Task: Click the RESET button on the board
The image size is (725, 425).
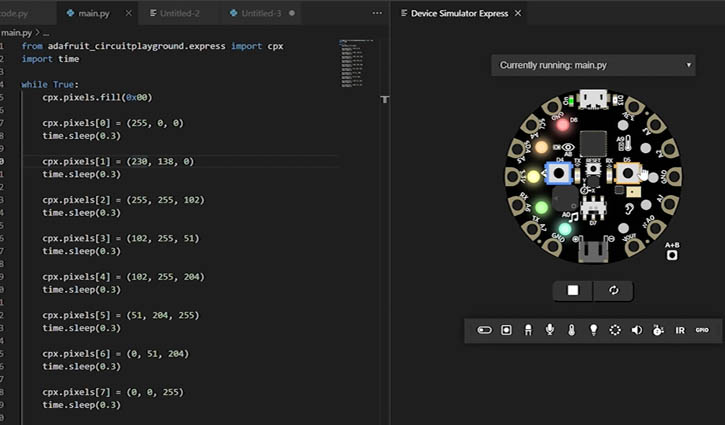Action: 593,168
